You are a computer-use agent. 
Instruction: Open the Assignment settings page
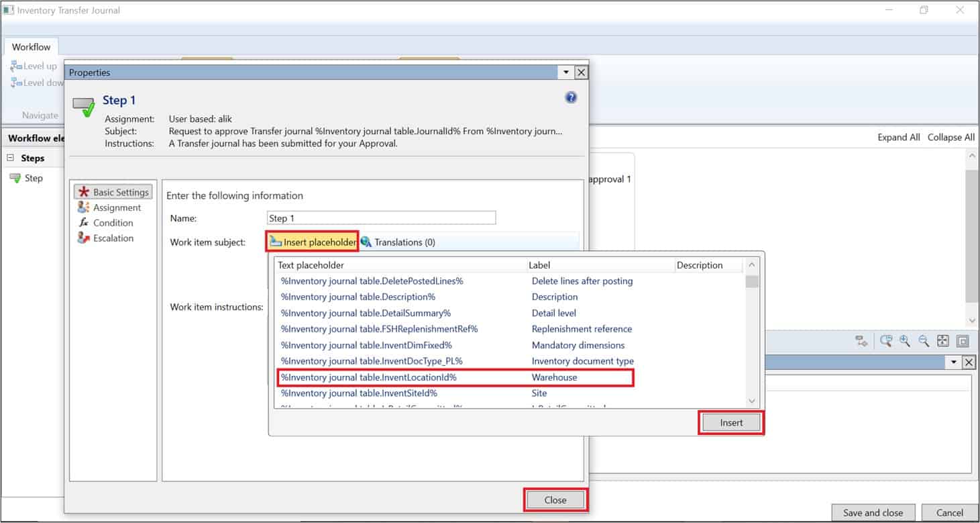click(x=116, y=207)
